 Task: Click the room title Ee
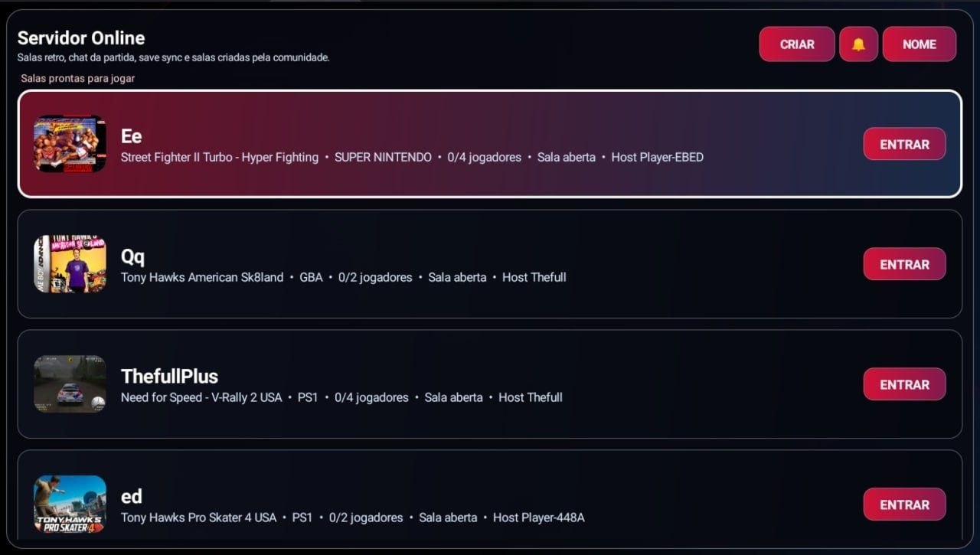tap(132, 136)
